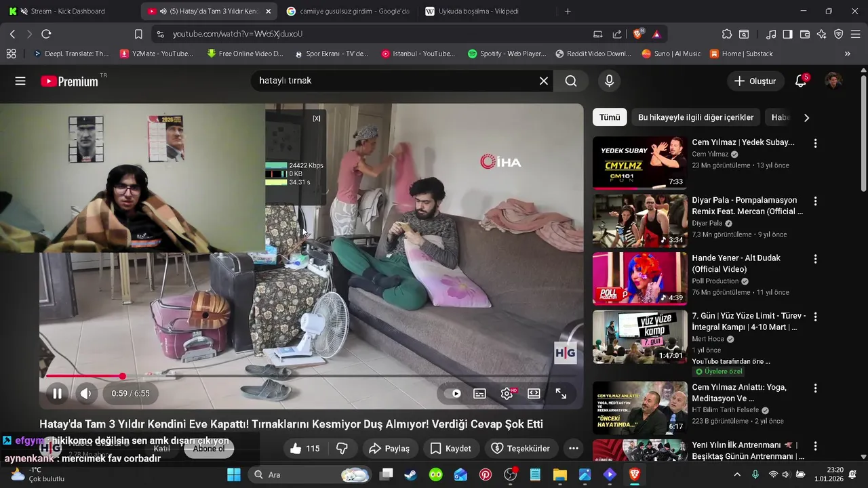The height and width of the screenshot is (488, 868).
Task: Open options for Diyar Pala Pompalamasyon video
Action: (815, 201)
